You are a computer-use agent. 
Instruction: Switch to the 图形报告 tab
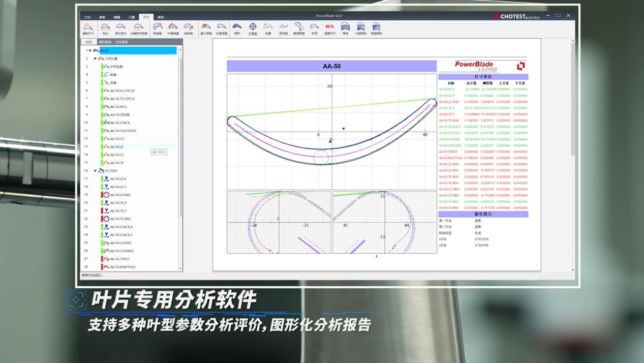[104, 42]
